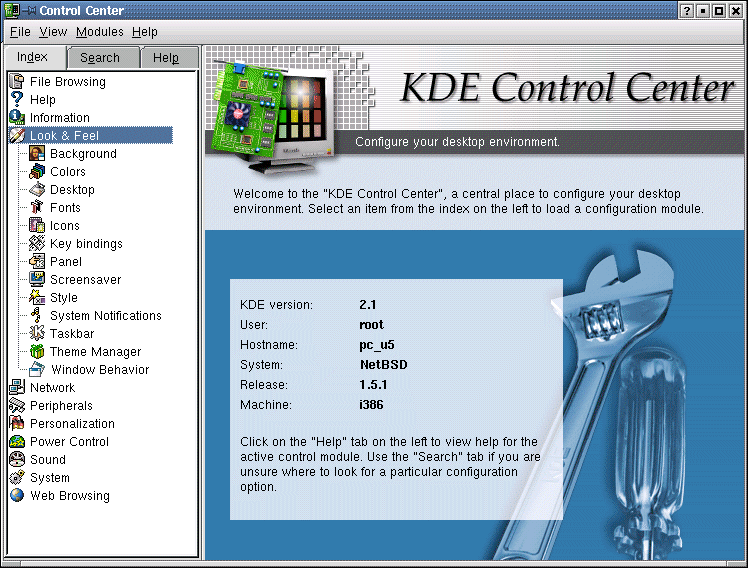The width and height of the screenshot is (748, 568).
Task: Open the File menu
Action: pyautogui.click(x=20, y=32)
